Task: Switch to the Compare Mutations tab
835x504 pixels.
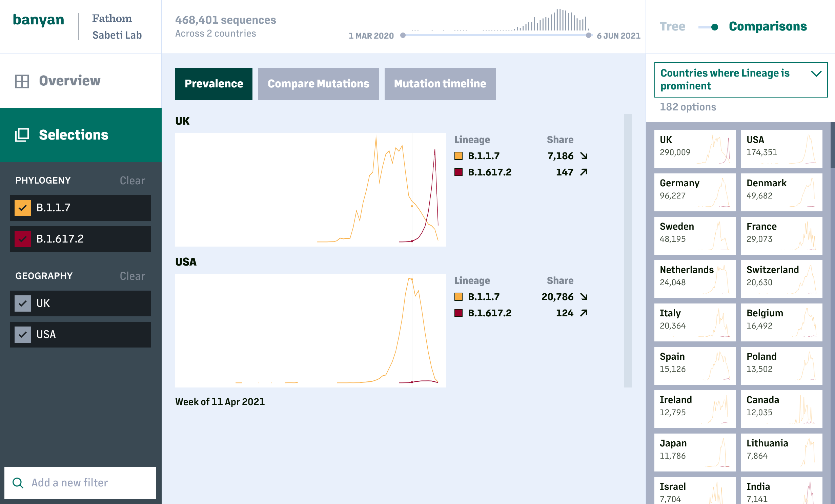Action: pyautogui.click(x=319, y=84)
